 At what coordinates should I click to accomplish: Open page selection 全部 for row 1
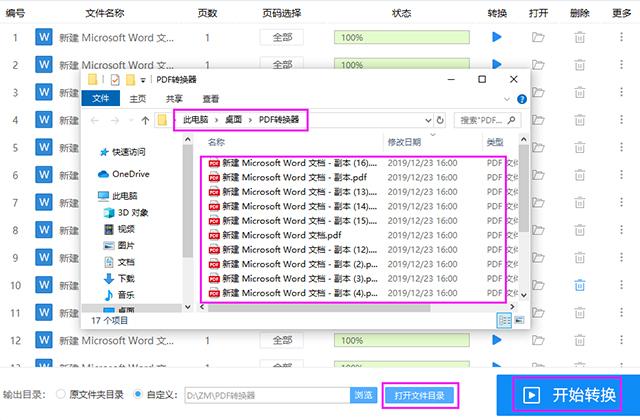pyautogui.click(x=282, y=38)
